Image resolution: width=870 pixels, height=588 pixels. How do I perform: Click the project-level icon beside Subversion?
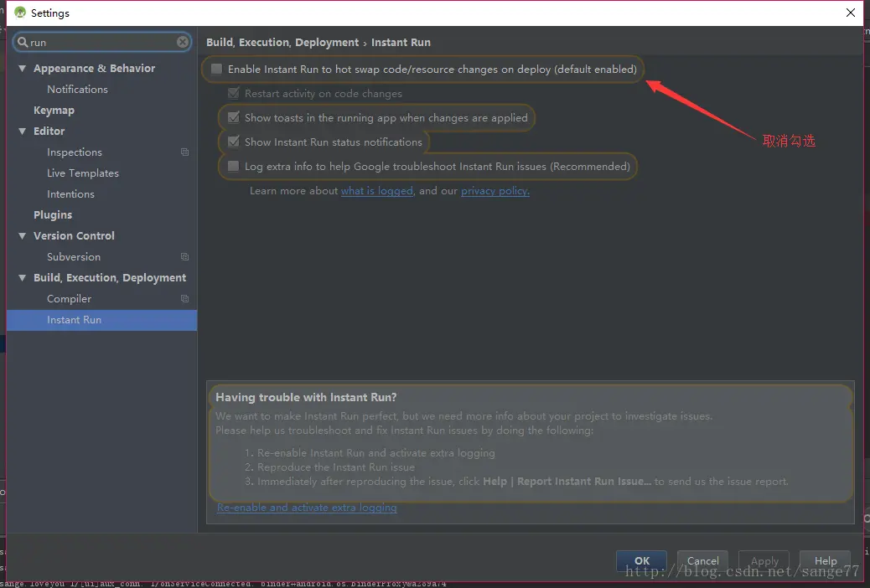(184, 257)
